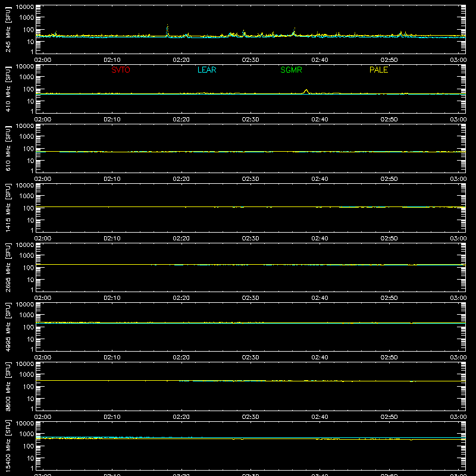Click 03:00 time label under 8800 MHz plot
The image size is (476, 476).
click(x=458, y=417)
